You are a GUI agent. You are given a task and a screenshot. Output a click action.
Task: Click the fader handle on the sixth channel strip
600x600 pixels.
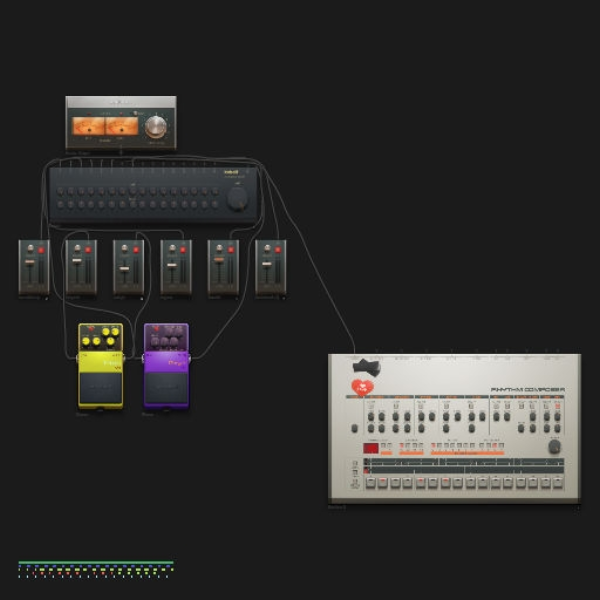click(x=267, y=264)
